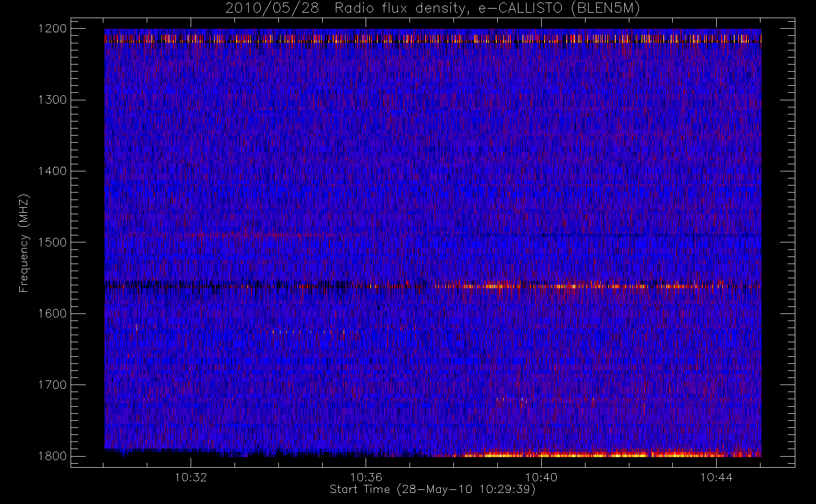Click the bright striped band near 1215 MHz
Viewport: 816px width, 504px height.
point(433,38)
